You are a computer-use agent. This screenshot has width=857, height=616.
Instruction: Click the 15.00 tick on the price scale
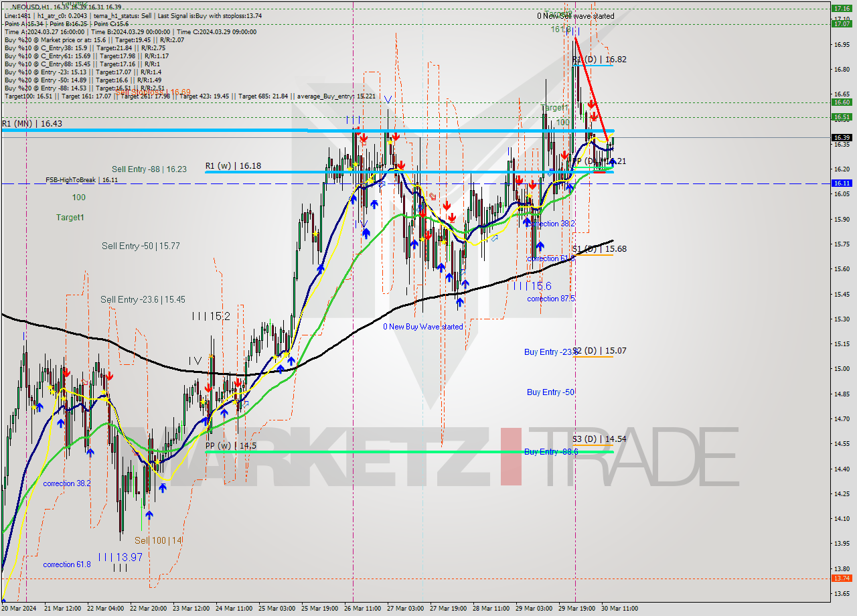click(841, 369)
